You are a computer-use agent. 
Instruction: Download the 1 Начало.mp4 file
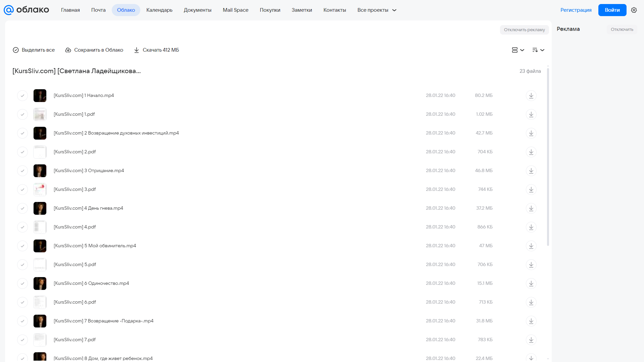(531, 96)
